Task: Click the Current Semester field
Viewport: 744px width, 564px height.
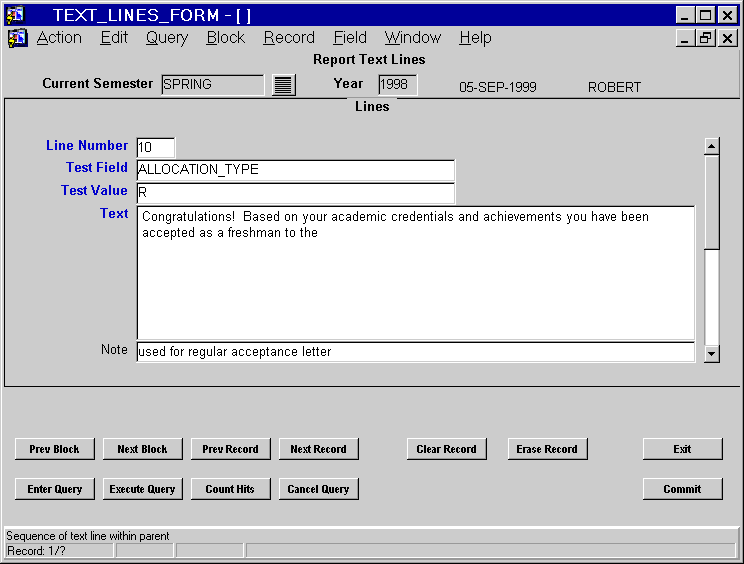Action: [213, 85]
